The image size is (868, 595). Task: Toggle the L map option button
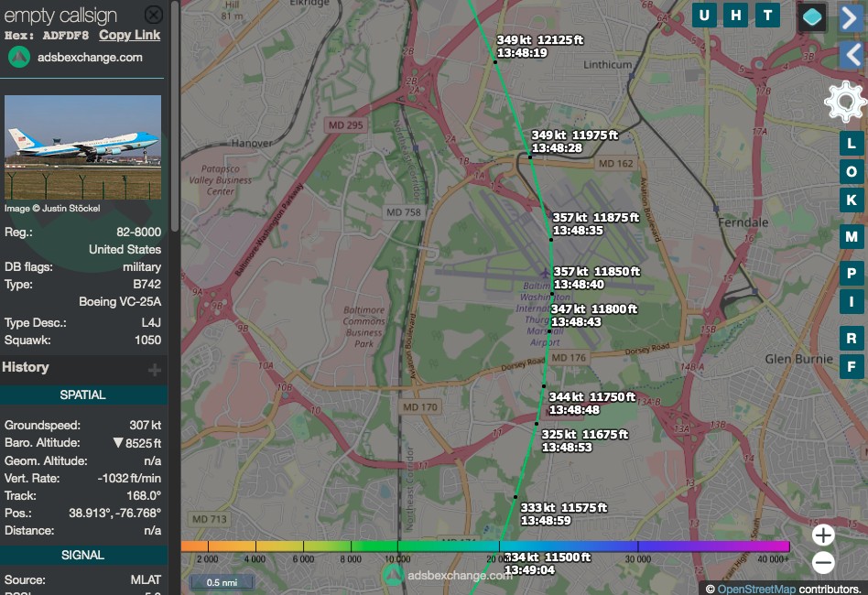coord(852,144)
